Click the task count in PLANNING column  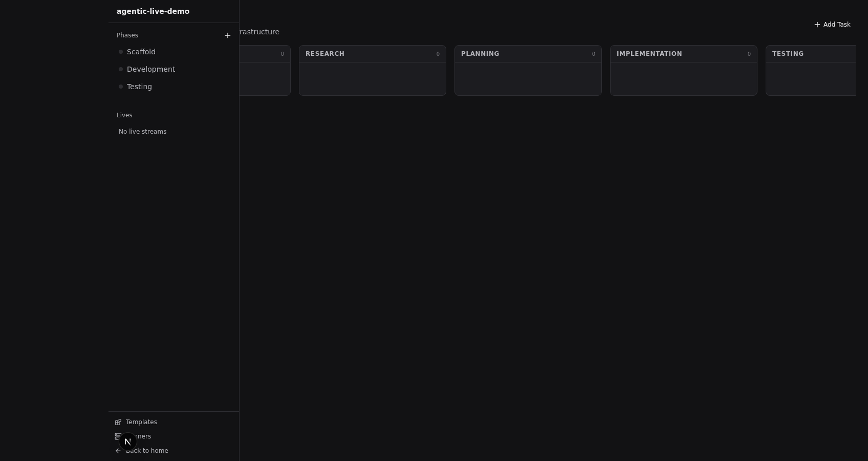(593, 54)
